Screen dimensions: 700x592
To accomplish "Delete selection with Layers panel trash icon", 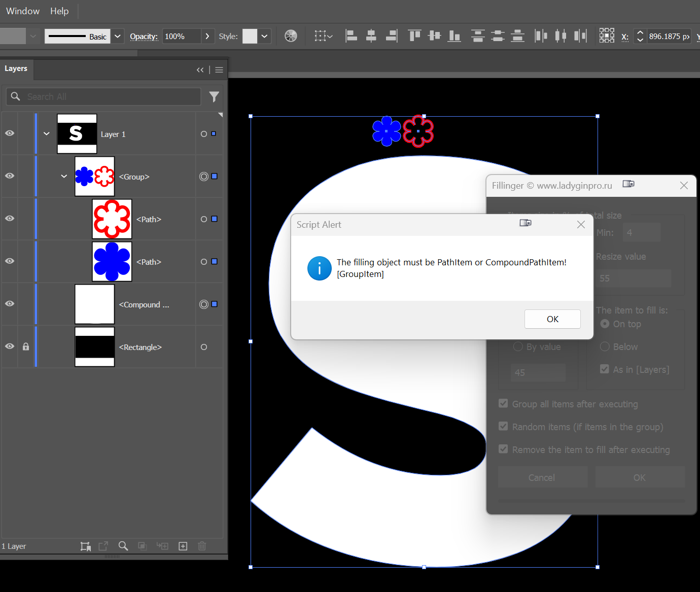I will pyautogui.click(x=202, y=546).
